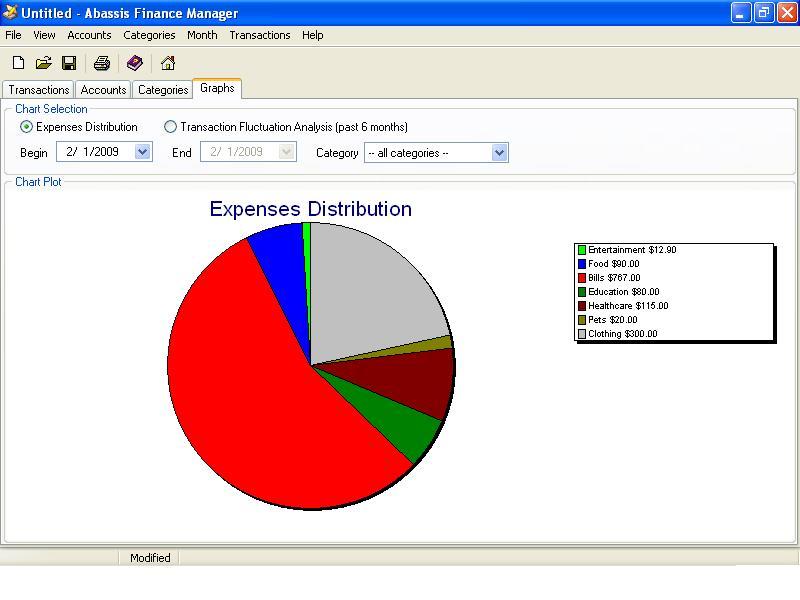This screenshot has height=600, width=800.
Task: Click the Home toolbar icon
Action: click(167, 62)
